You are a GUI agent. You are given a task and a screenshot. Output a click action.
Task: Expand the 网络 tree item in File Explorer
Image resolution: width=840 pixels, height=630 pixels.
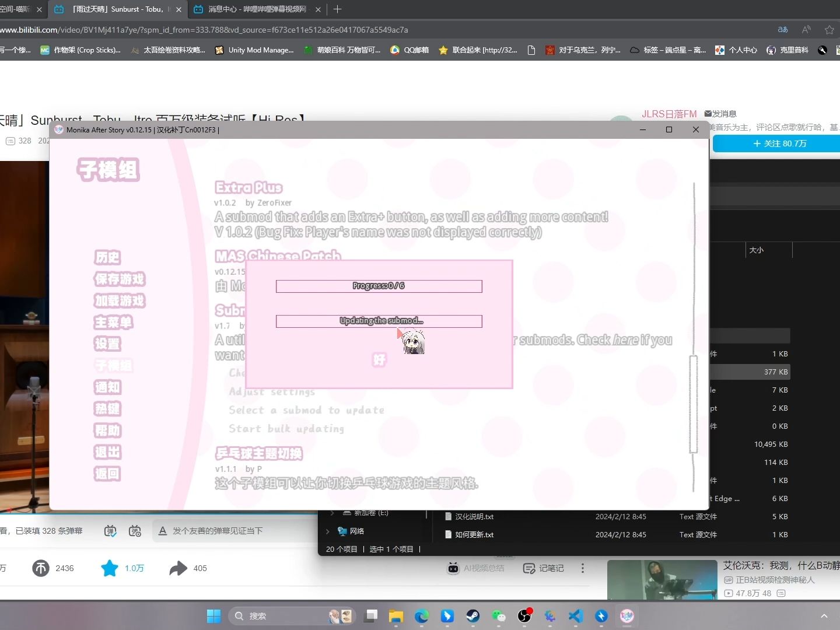(x=328, y=531)
